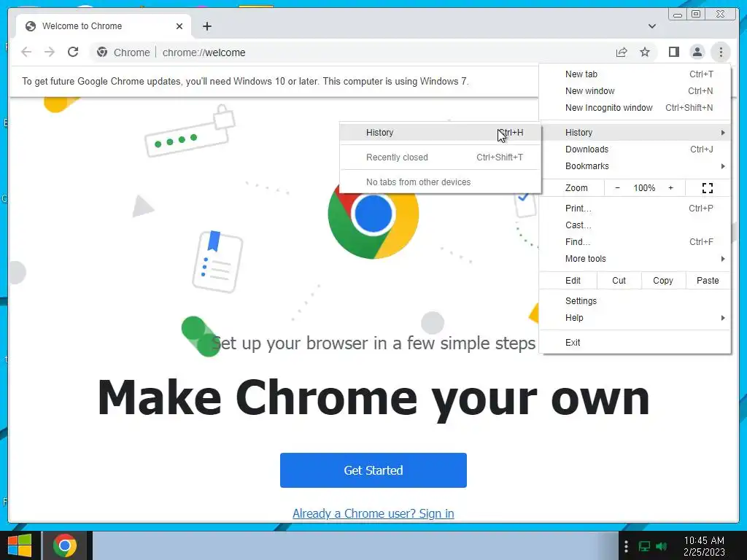The height and width of the screenshot is (560, 747).
Task: Bookmark this tab with the star
Action: [645, 52]
